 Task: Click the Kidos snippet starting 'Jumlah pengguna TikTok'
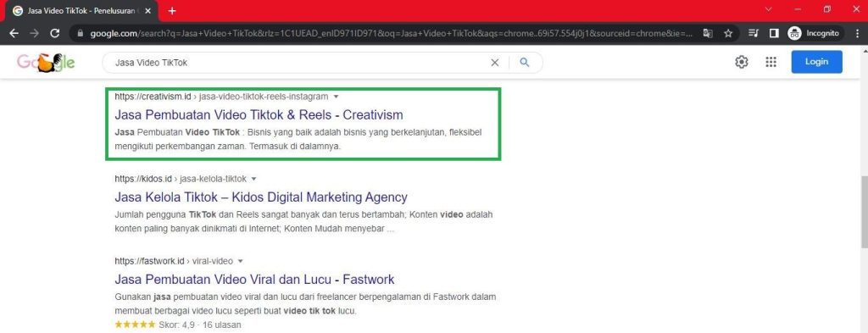303,221
